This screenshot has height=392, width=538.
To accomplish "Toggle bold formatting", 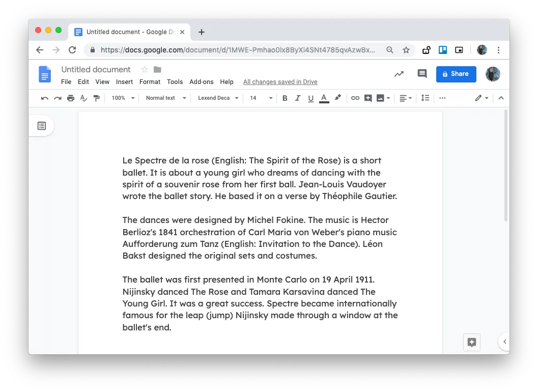I will tap(285, 98).
